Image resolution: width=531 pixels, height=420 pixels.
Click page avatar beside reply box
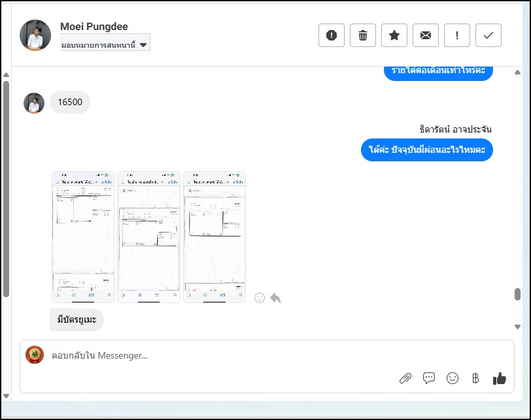tap(35, 355)
